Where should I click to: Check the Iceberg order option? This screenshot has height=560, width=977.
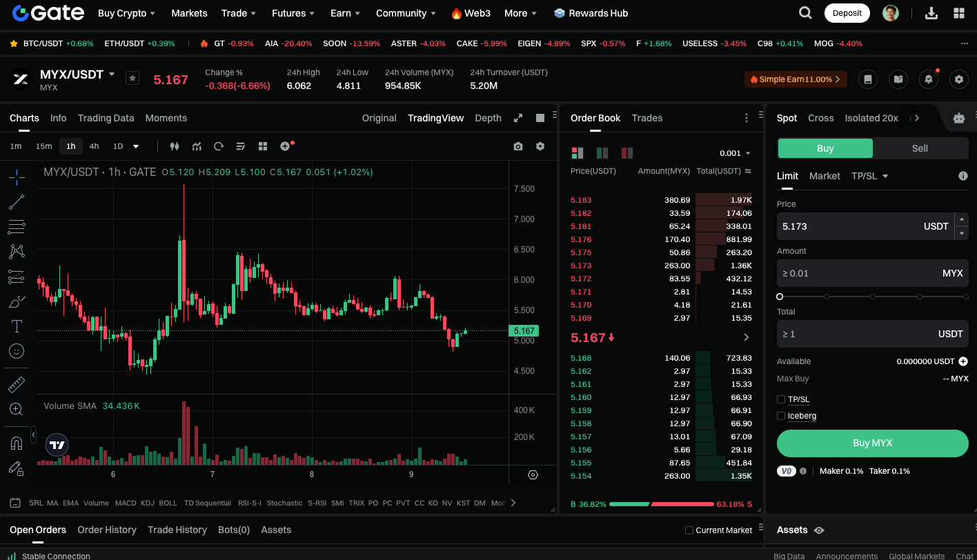(x=781, y=416)
